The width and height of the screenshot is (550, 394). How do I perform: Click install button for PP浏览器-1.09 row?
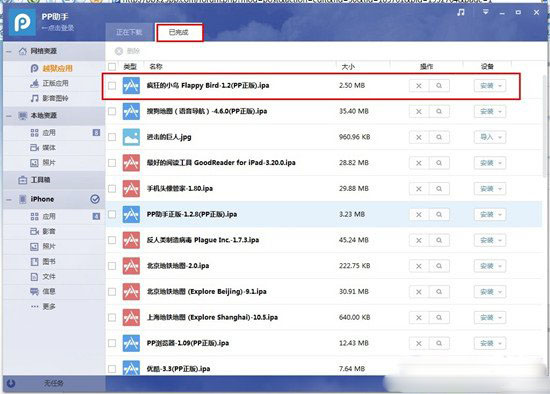tap(490, 343)
